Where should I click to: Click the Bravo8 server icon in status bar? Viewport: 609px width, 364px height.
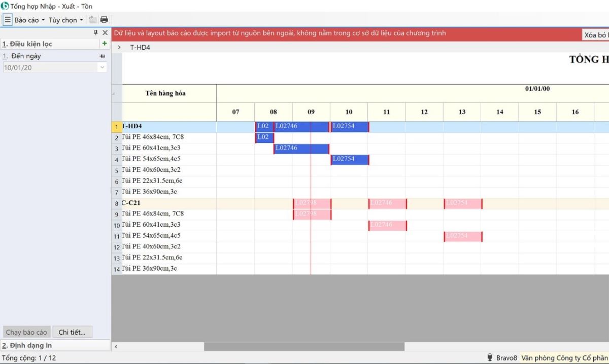coord(490,358)
